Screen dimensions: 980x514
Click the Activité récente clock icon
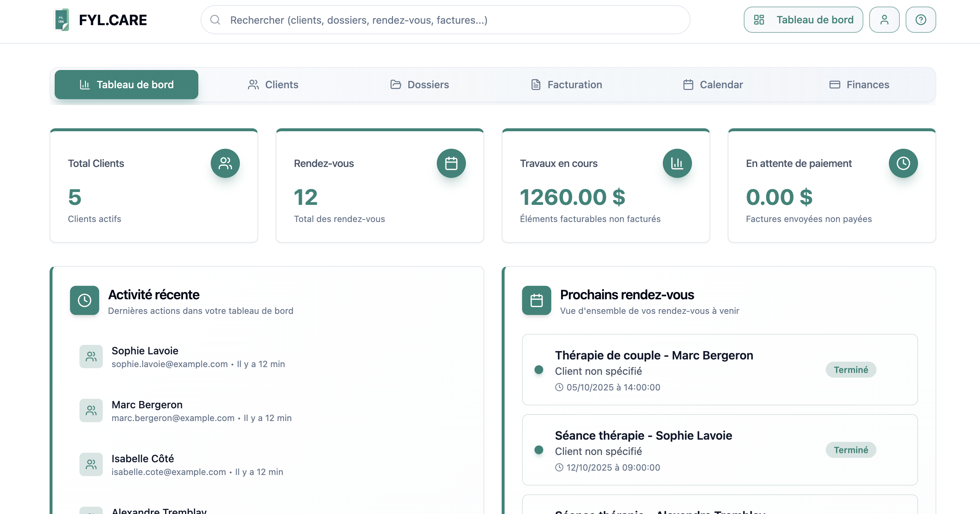click(x=85, y=300)
